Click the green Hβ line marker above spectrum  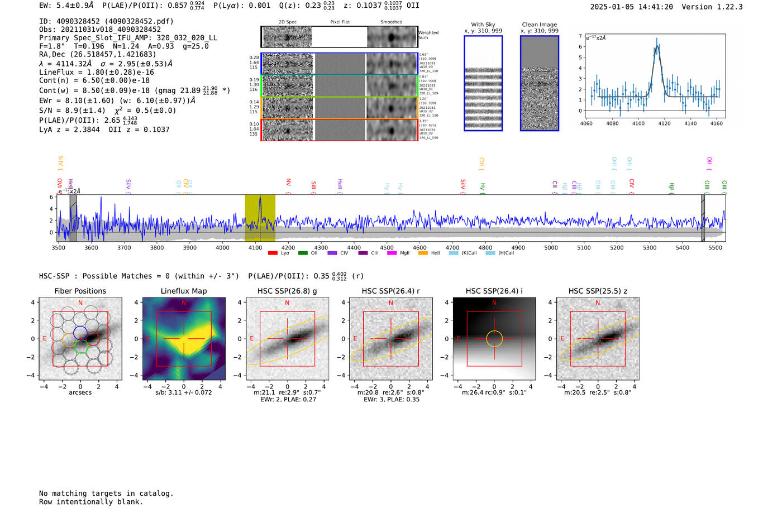point(671,189)
